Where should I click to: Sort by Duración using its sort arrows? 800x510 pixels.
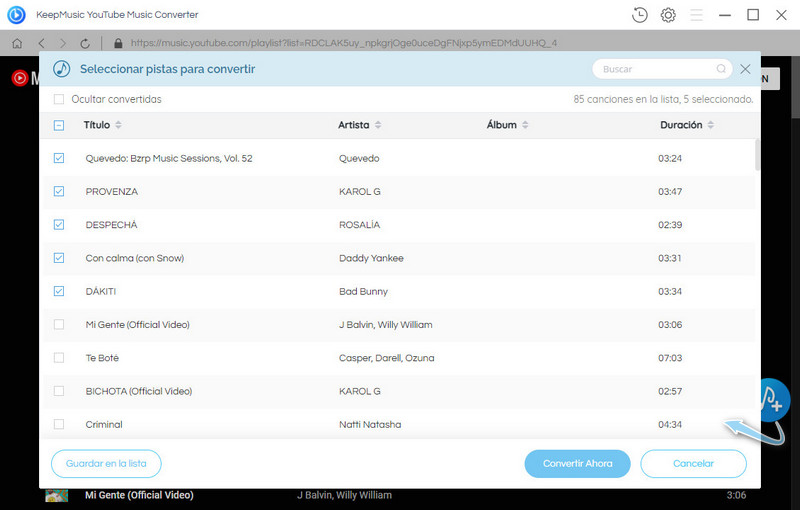[x=711, y=125]
